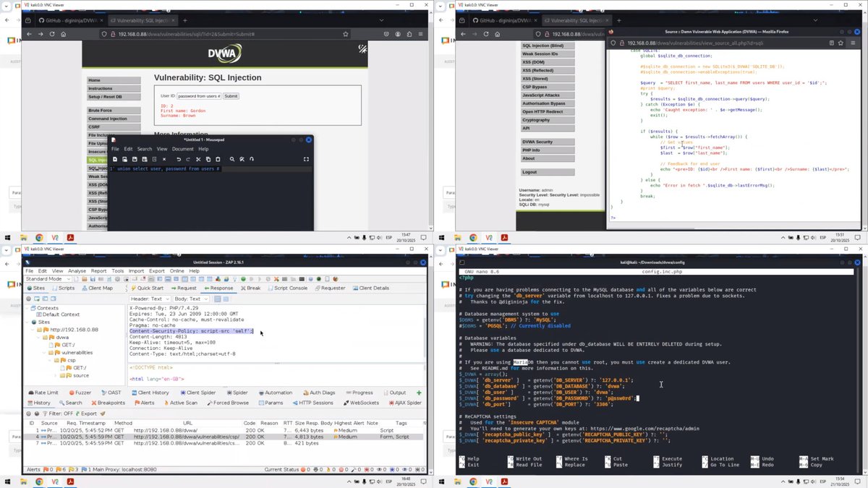This screenshot has width=868, height=488.
Task: Select ZAP history row with 6,443 bytes
Action: coord(224,430)
